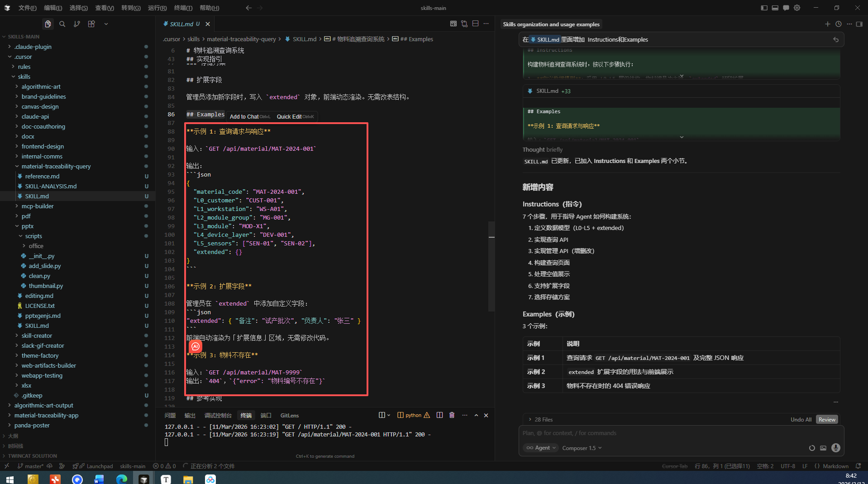The image size is (868, 484).
Task: Open the Source Control view icon
Action: click(x=77, y=24)
